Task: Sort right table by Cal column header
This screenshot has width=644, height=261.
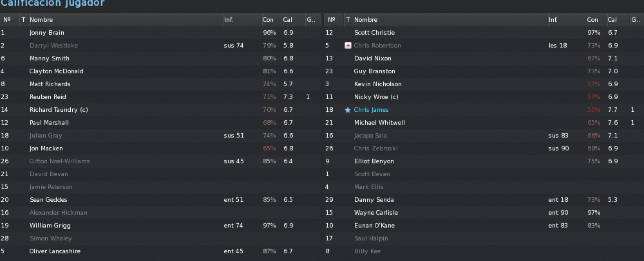Action: (x=618, y=20)
